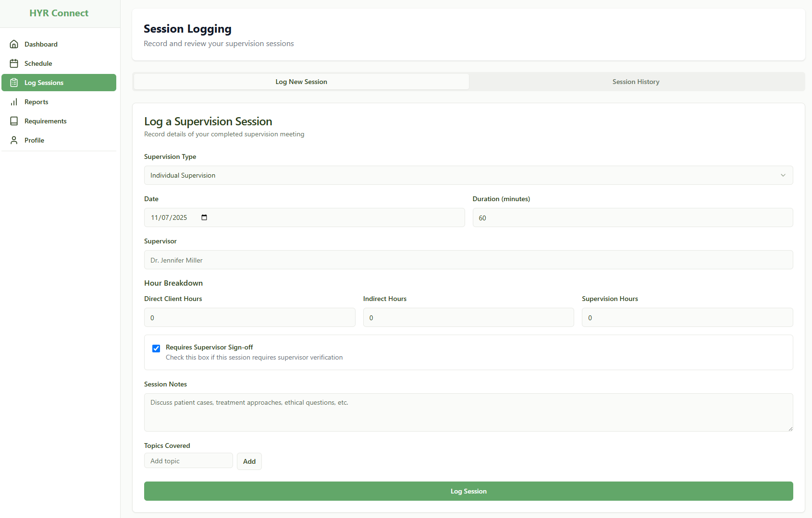Image resolution: width=812 pixels, height=518 pixels.
Task: Select the Supervisor name field
Action: coord(468,260)
